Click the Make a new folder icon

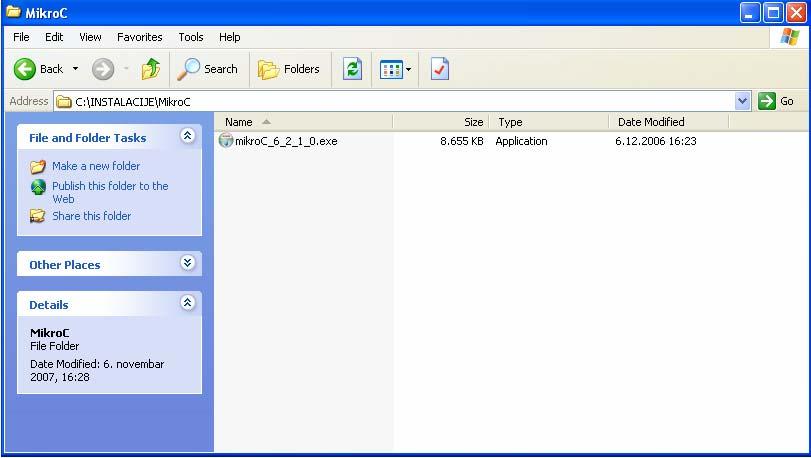pos(38,166)
